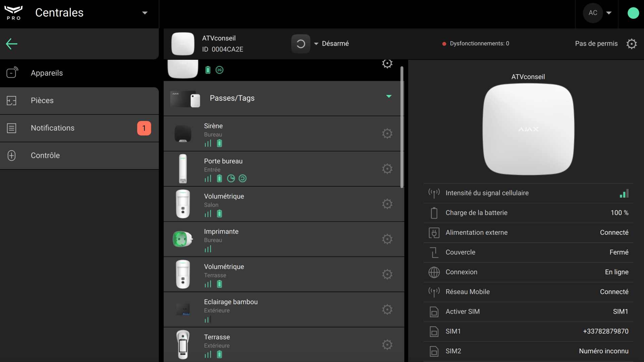Select the Sirène device row
Screen dimensions: 644x362
(284, 134)
